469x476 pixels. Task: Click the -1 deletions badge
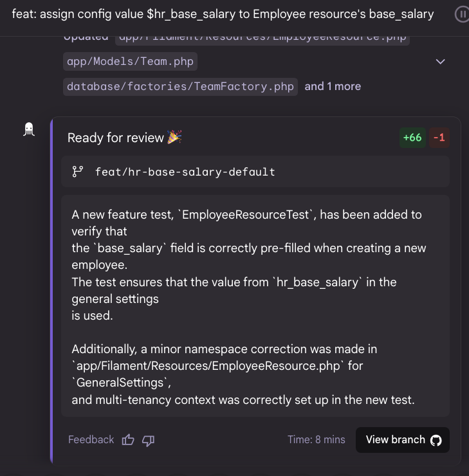[x=439, y=138]
